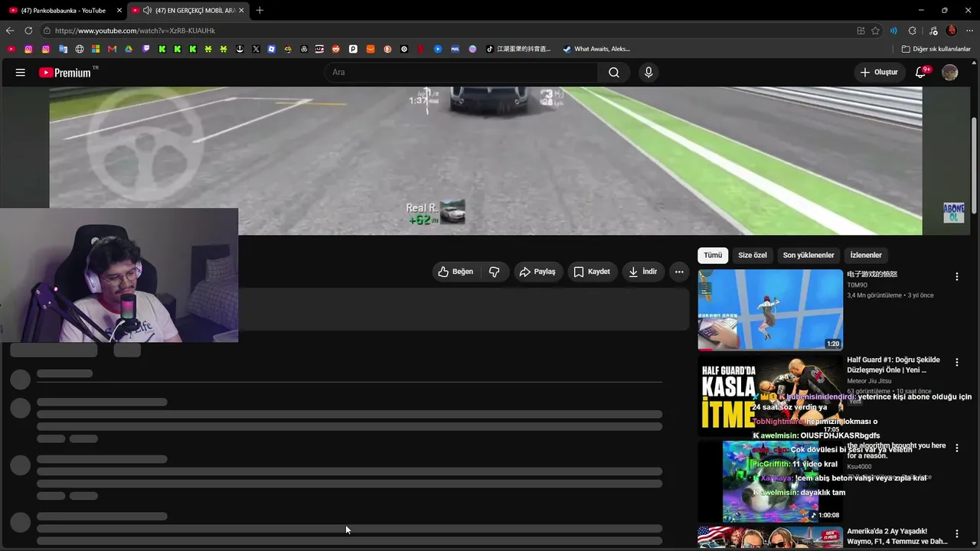Open the Half Guard KASLA İTME thumbnail

point(770,396)
